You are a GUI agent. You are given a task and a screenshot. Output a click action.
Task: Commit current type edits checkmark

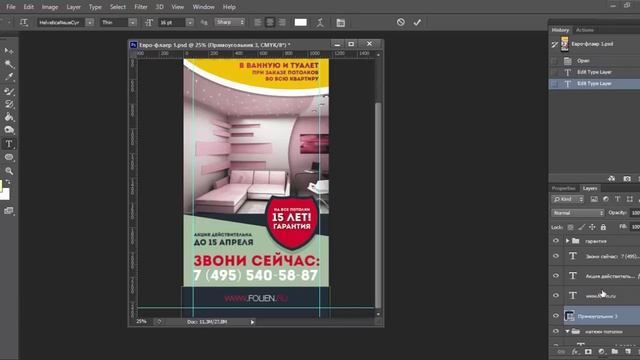pyautogui.click(x=417, y=22)
